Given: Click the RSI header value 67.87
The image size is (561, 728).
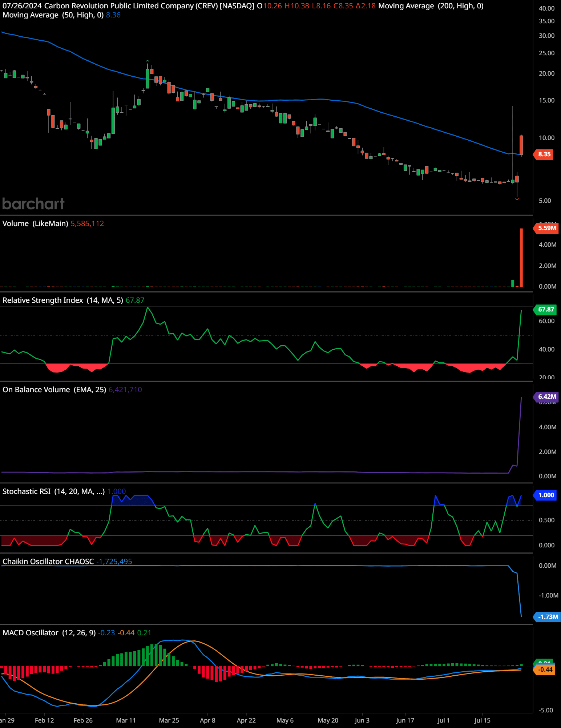Looking at the screenshot, I should pyautogui.click(x=135, y=300).
